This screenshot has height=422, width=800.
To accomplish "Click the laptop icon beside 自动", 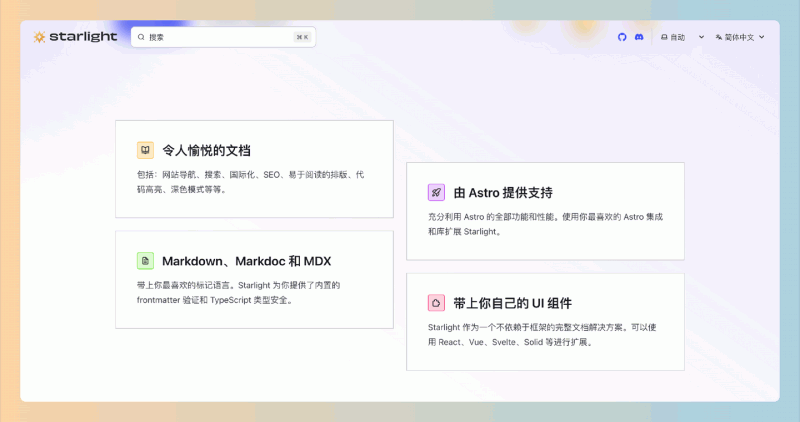I will [x=664, y=37].
